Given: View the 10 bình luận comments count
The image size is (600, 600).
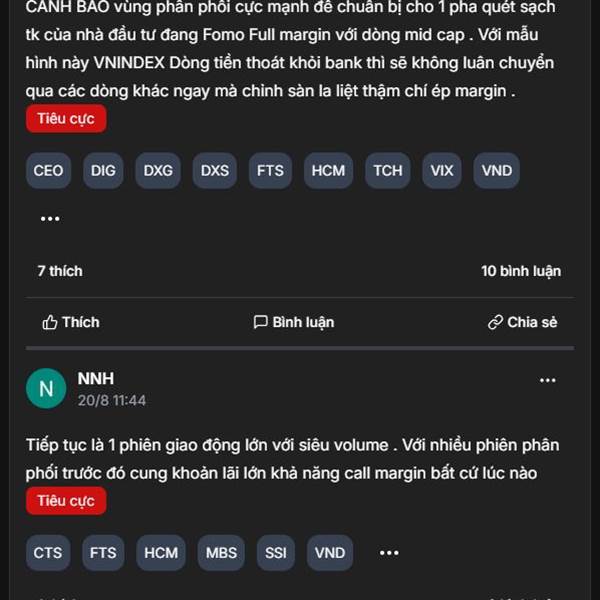Looking at the screenshot, I should 521,271.
